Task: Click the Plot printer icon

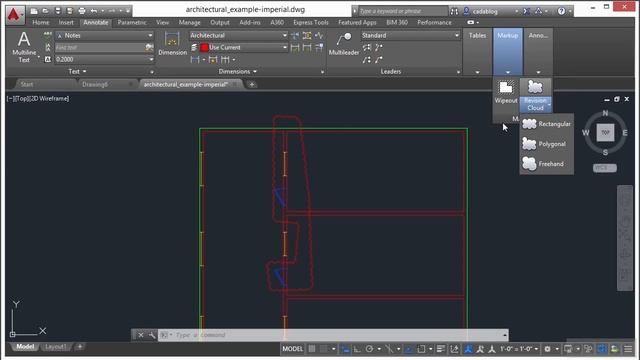Action: (x=82, y=11)
